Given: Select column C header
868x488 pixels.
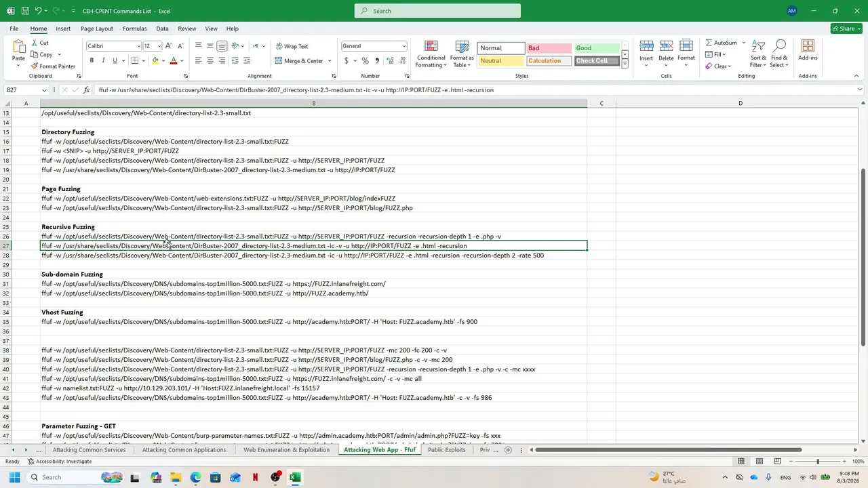Looking at the screenshot, I should (601, 103).
